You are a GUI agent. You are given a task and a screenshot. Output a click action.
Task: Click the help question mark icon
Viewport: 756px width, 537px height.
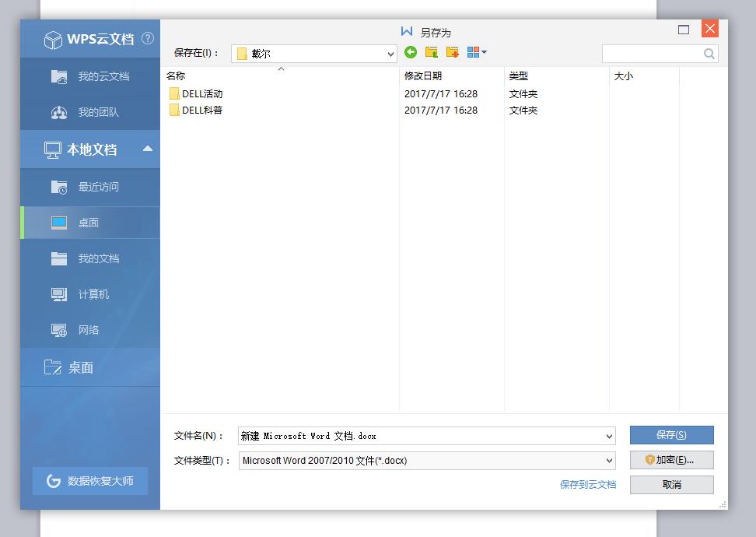tap(147, 38)
